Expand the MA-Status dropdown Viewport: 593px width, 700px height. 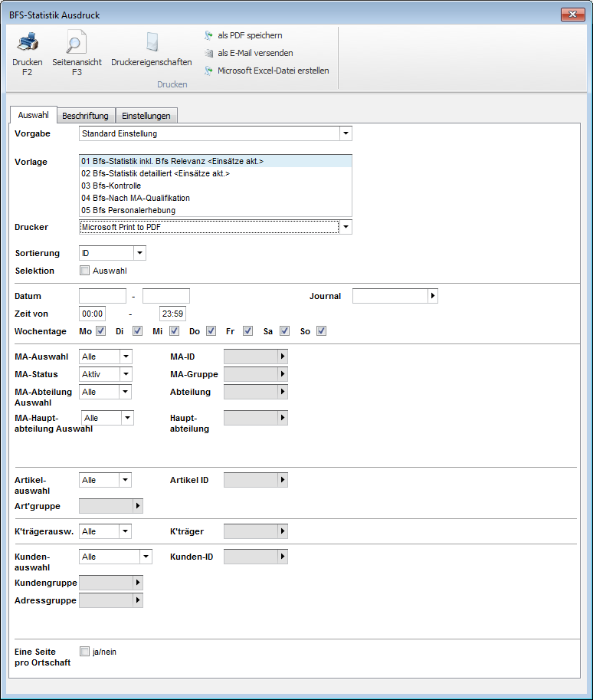click(x=126, y=374)
